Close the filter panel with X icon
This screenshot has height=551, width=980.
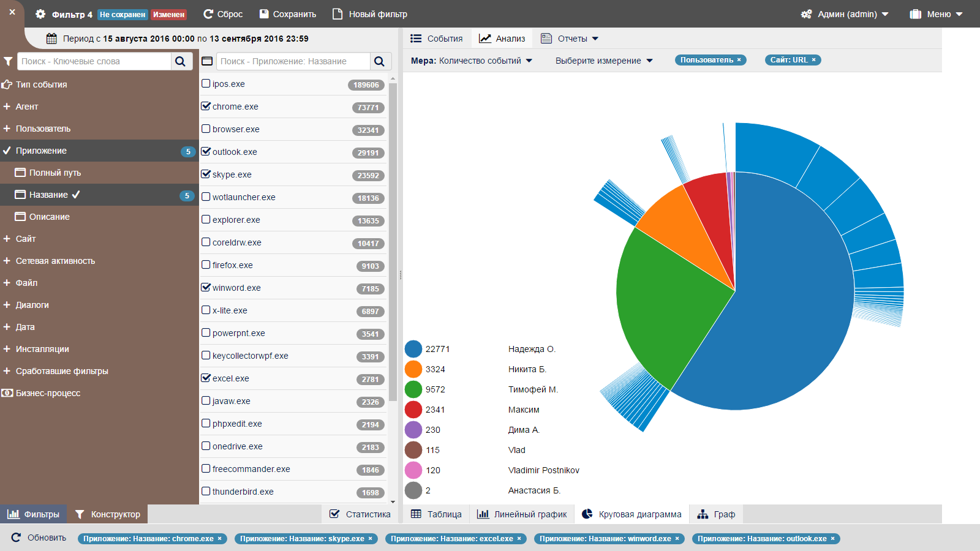tap(12, 12)
